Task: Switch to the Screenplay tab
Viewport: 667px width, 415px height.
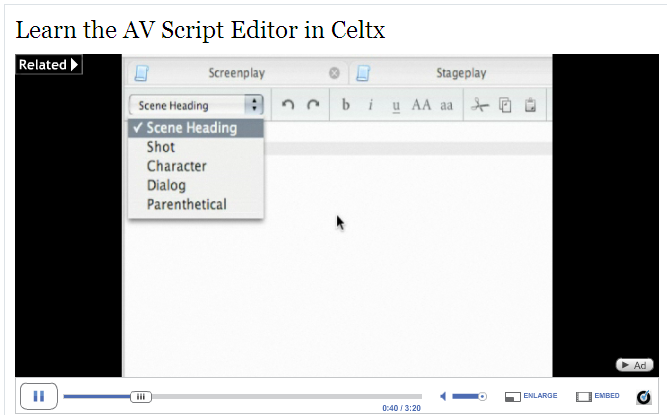Action: (x=237, y=73)
